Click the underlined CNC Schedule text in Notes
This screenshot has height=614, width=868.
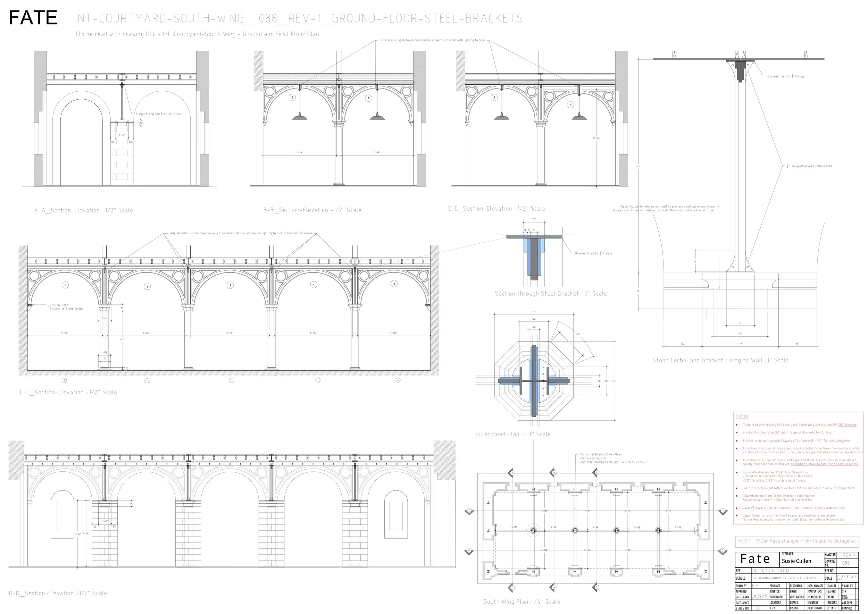coord(847,424)
